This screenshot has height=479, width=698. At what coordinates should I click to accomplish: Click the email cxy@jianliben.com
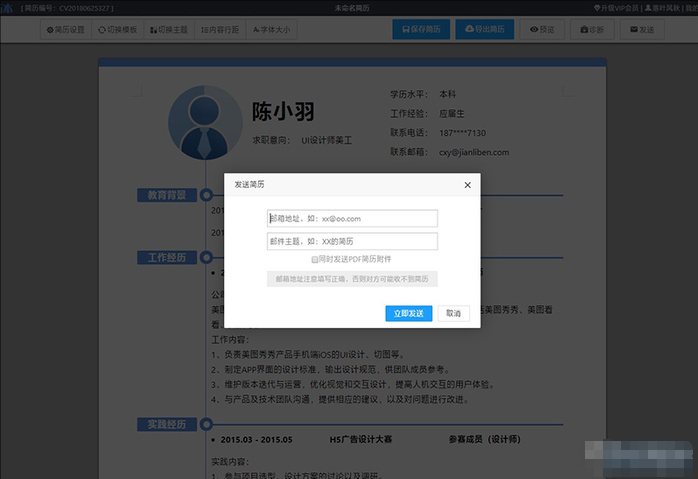tap(474, 152)
